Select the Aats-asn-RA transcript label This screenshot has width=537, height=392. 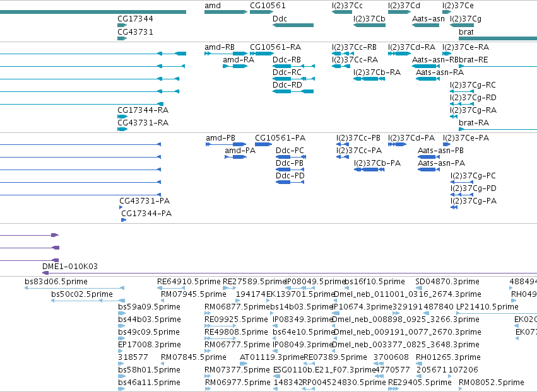440,72
